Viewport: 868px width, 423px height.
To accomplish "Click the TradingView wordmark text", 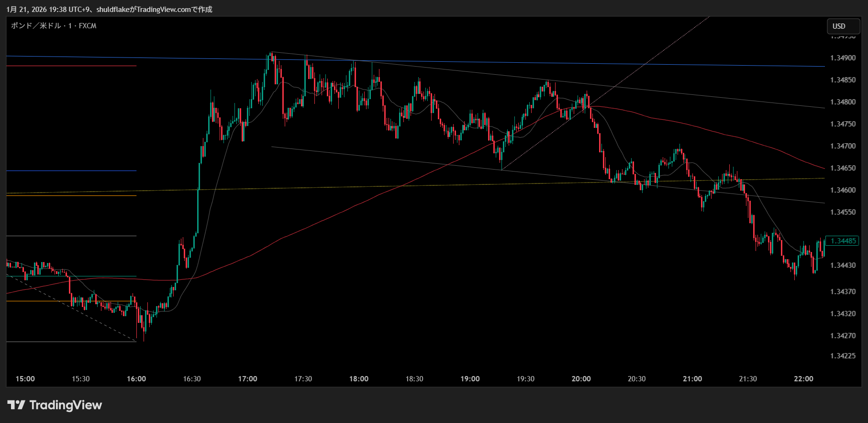I will coord(66,405).
